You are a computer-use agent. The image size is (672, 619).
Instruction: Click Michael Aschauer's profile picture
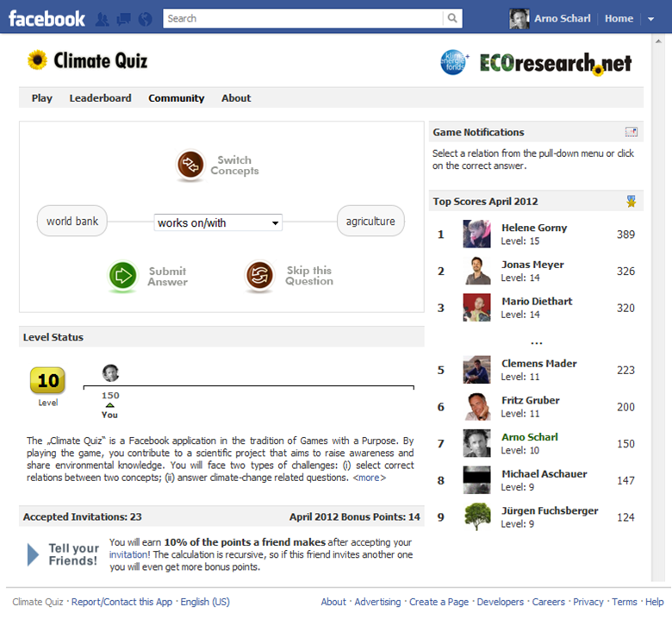[x=476, y=480]
